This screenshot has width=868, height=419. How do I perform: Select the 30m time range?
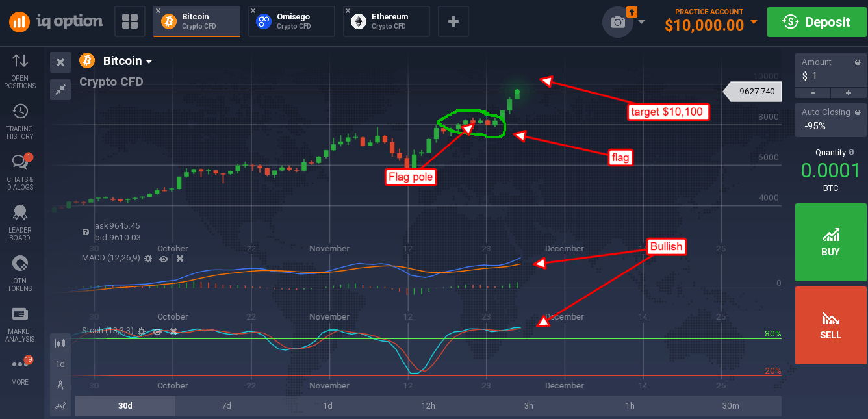(731, 406)
